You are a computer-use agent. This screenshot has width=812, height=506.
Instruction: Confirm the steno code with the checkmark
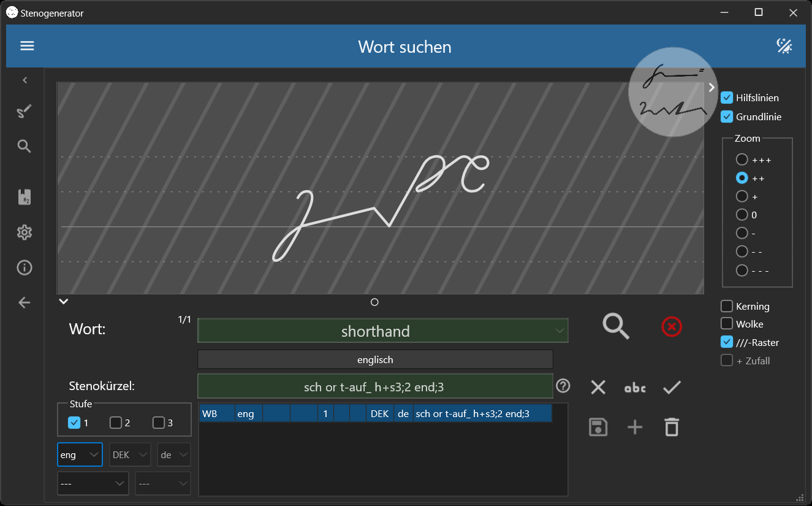[x=672, y=387]
